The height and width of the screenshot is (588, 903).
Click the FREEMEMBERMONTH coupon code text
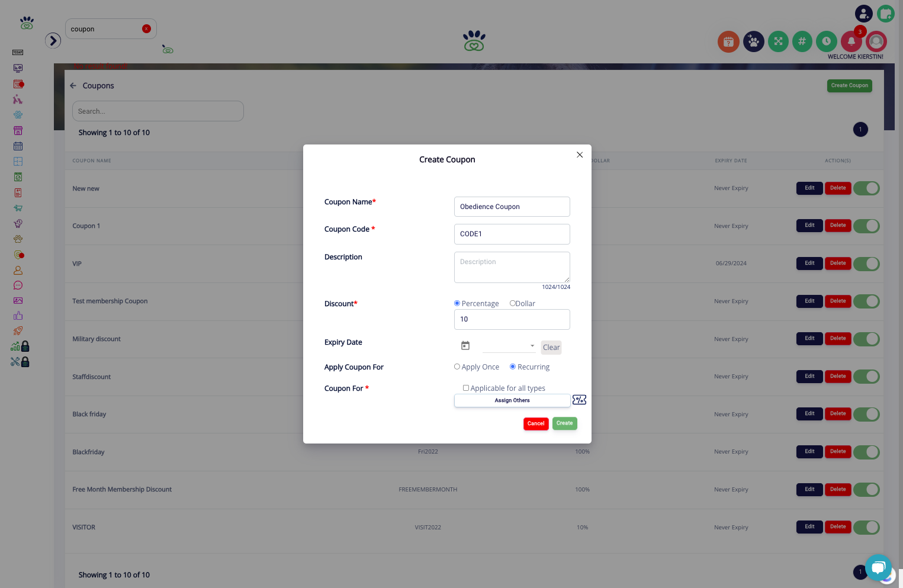(428, 490)
